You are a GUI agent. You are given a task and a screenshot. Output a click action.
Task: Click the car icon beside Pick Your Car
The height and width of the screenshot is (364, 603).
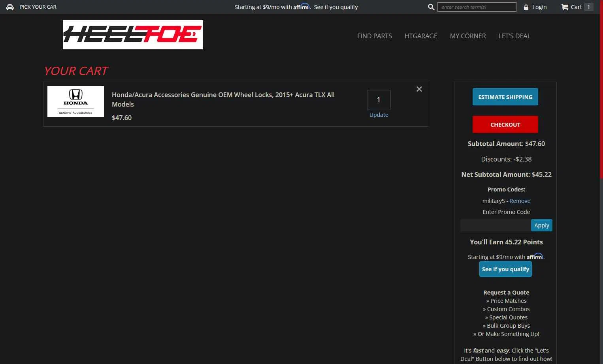tap(10, 7)
